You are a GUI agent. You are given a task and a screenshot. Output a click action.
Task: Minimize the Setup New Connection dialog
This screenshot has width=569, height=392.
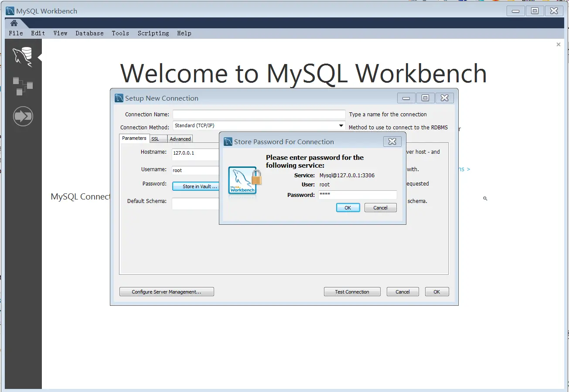click(406, 98)
